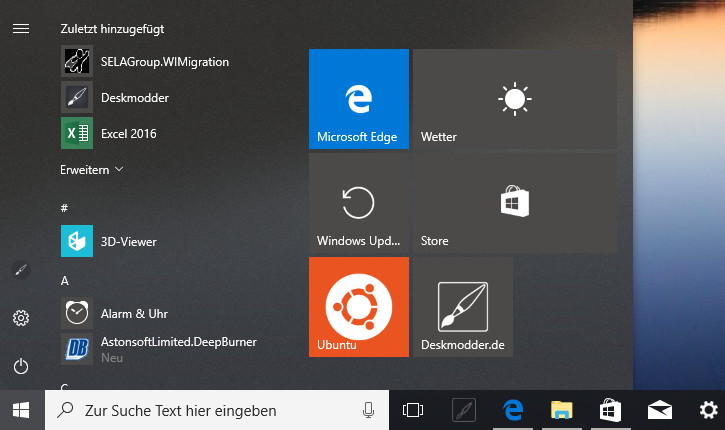Launch AstonsoftLimited.DeepBurner app
The image size is (725, 430).
(159, 349)
